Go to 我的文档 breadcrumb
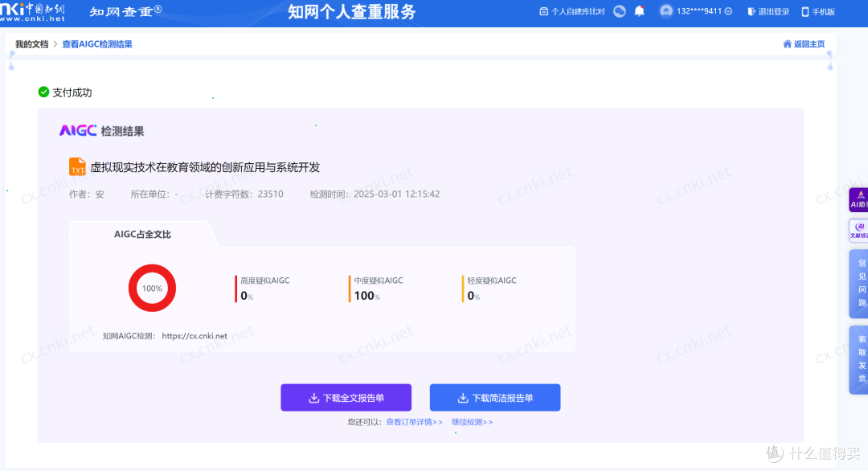868x471 pixels. coord(31,44)
